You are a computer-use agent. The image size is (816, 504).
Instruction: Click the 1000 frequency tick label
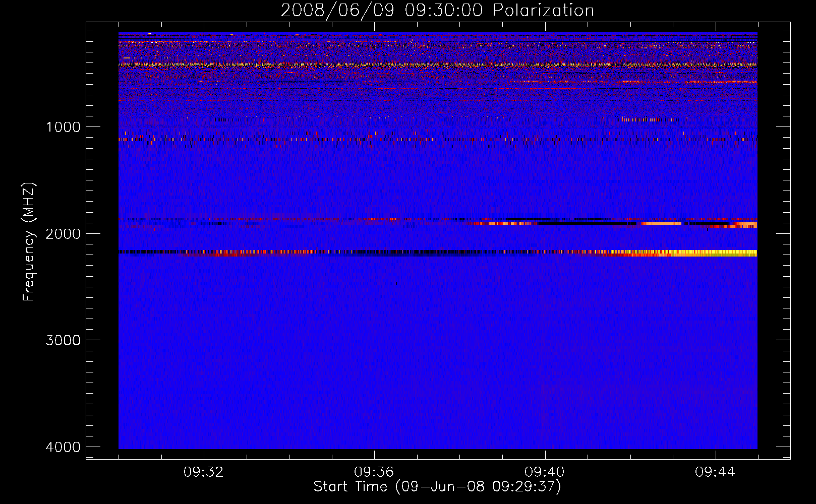63,127
